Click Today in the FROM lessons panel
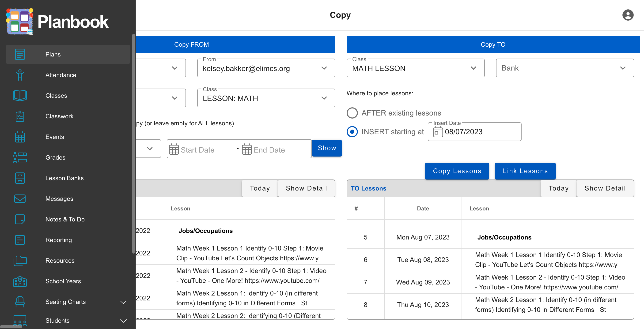The height and width of the screenshot is (329, 644). 260,188
